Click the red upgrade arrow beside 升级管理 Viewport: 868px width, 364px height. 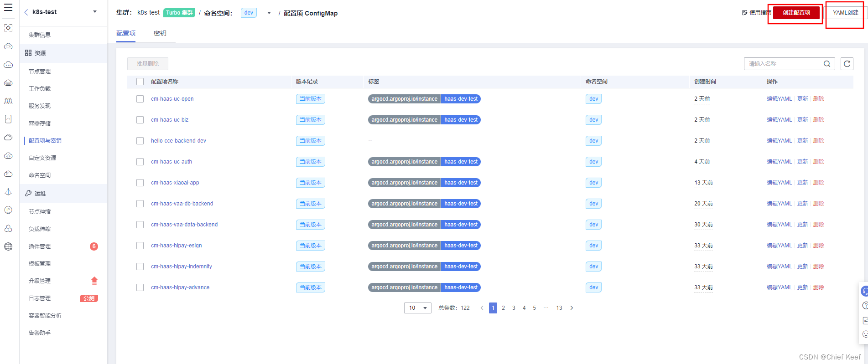coord(94,281)
